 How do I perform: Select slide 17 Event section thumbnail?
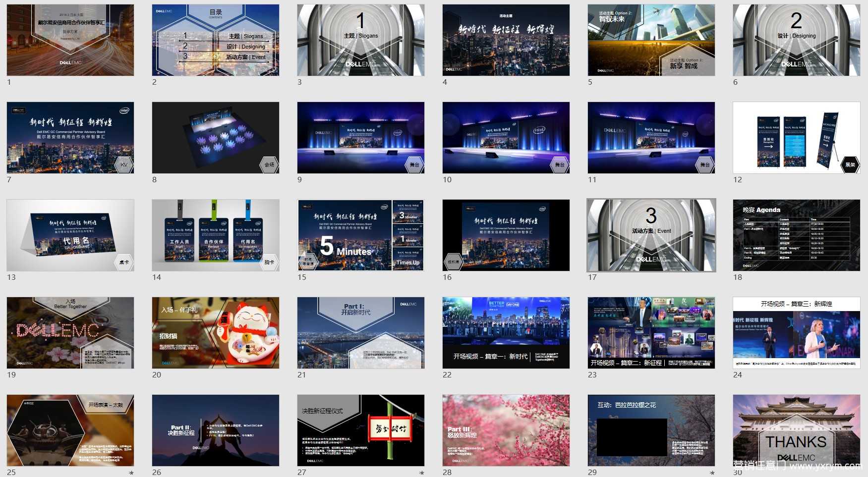pyautogui.click(x=651, y=235)
